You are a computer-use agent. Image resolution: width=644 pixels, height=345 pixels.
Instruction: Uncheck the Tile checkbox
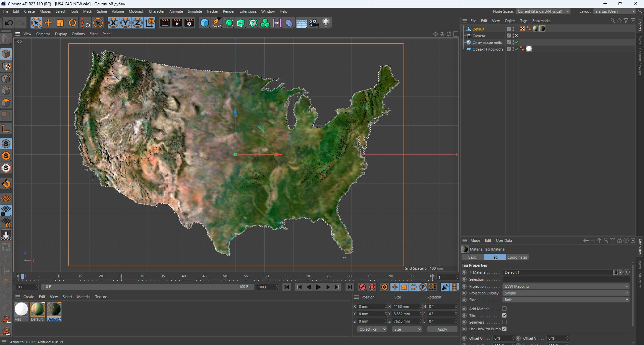(x=504, y=316)
